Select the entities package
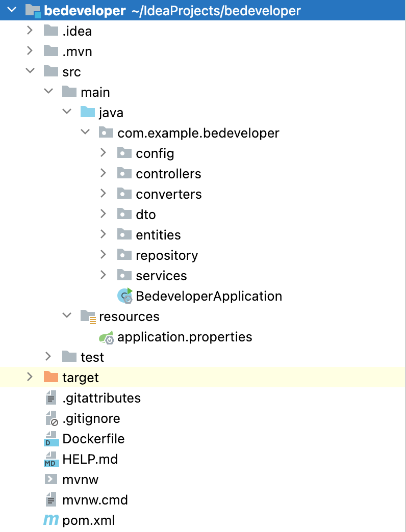 (x=158, y=235)
